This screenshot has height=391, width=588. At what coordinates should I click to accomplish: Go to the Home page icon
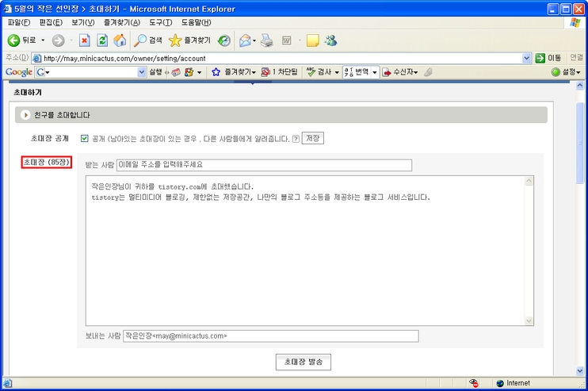(120, 40)
